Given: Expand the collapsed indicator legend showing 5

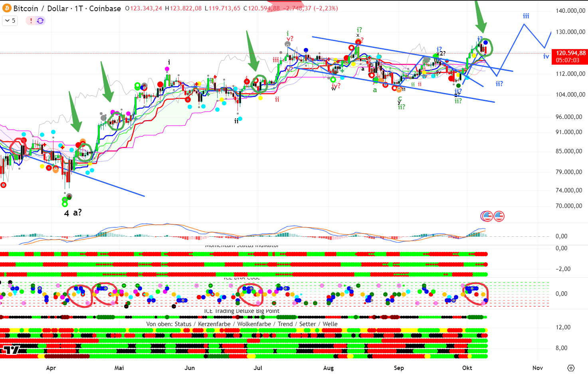Looking at the screenshot, I should point(10,21).
